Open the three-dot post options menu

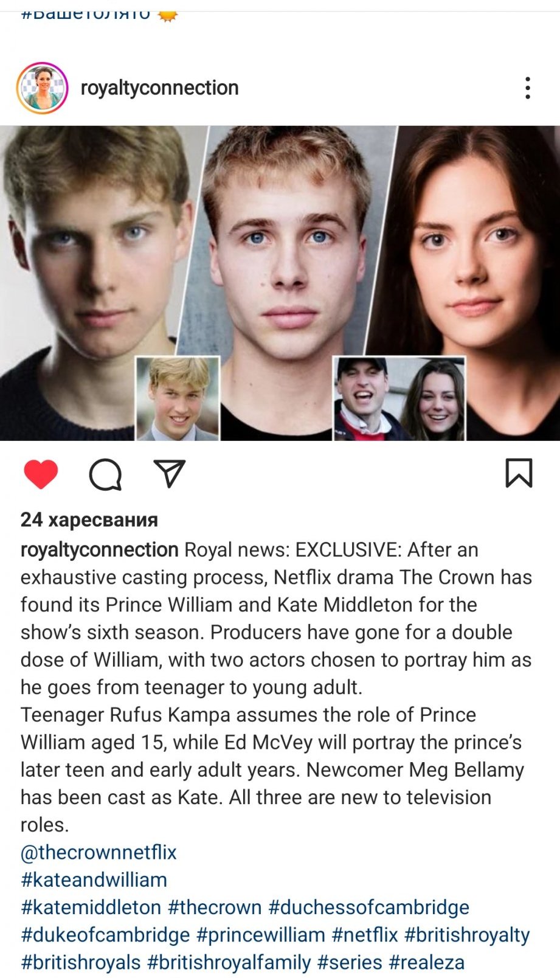tap(528, 88)
